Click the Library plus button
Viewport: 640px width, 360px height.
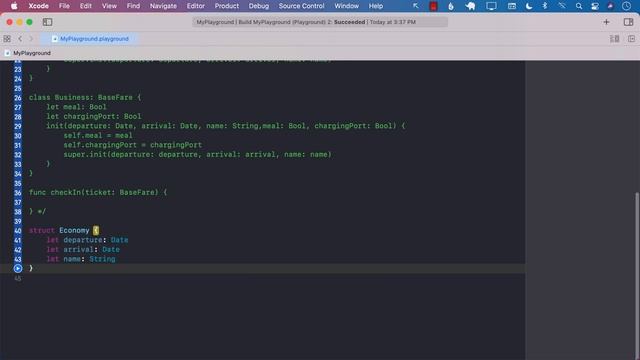tap(606, 22)
